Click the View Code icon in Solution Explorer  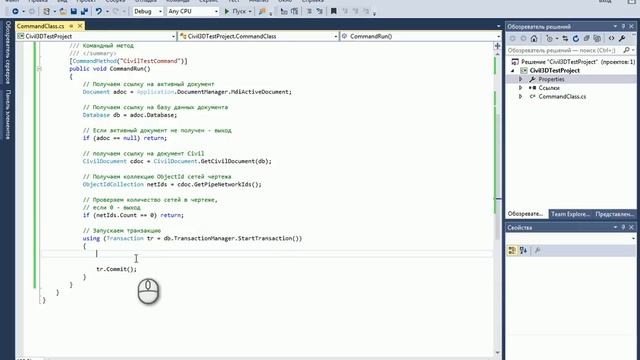(611, 39)
